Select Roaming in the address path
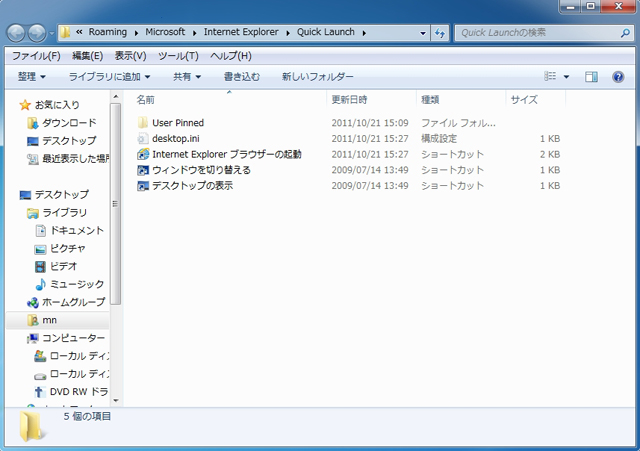The height and width of the screenshot is (451, 640). (x=108, y=32)
